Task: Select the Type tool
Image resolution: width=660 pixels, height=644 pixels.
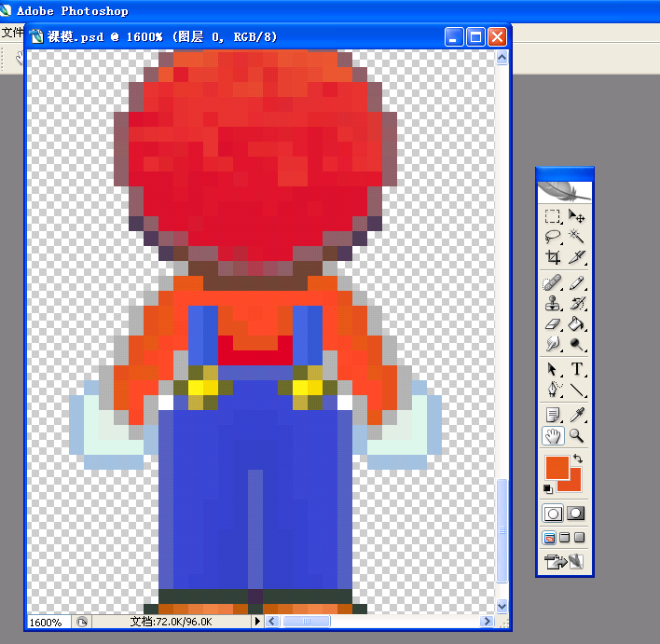Action: point(576,369)
